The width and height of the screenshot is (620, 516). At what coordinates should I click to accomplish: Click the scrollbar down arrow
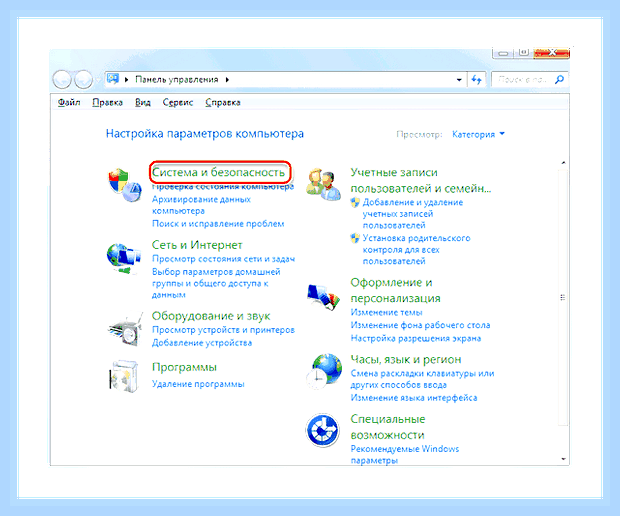(563, 459)
